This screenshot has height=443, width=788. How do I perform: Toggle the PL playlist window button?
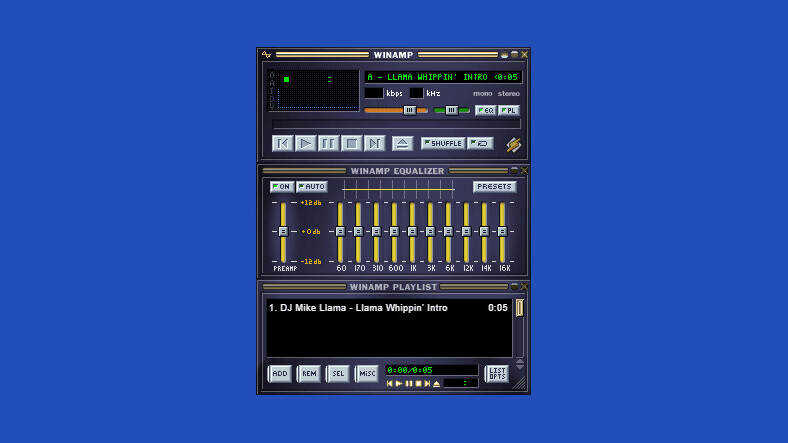(x=509, y=110)
